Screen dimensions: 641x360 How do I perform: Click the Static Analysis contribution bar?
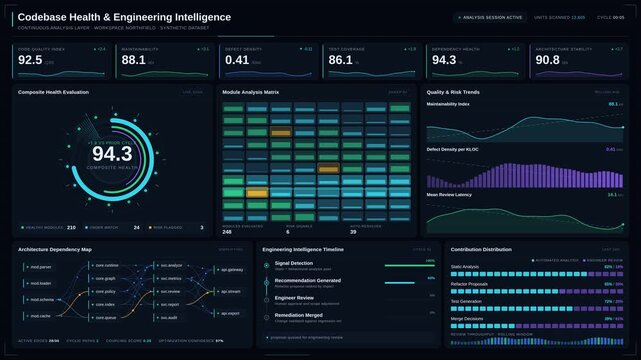pyautogui.click(x=537, y=274)
